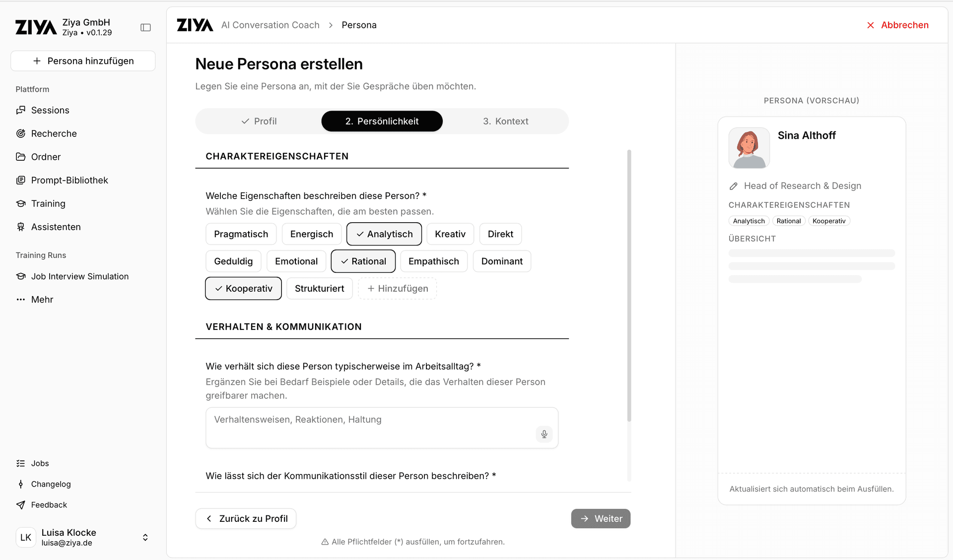Collapse the sidebar panel icon
This screenshot has height=560, width=953.
(x=145, y=28)
